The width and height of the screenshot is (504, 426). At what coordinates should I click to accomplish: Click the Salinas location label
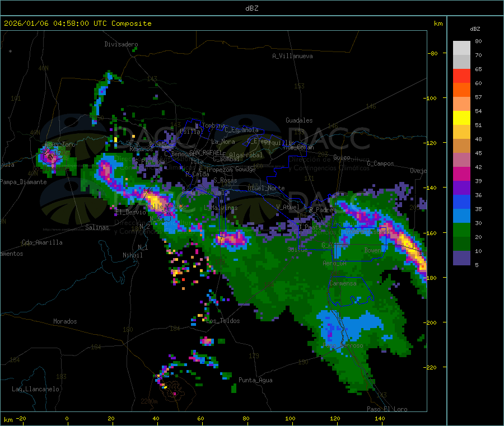pos(97,227)
